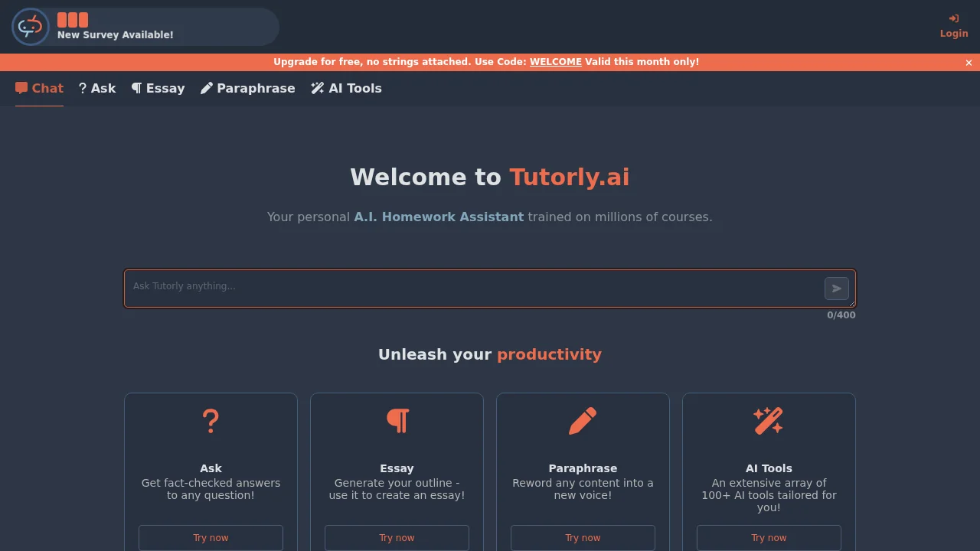The image size is (980, 551).
Task: Click Try now on the Paraphrase card
Action: pyautogui.click(x=583, y=537)
